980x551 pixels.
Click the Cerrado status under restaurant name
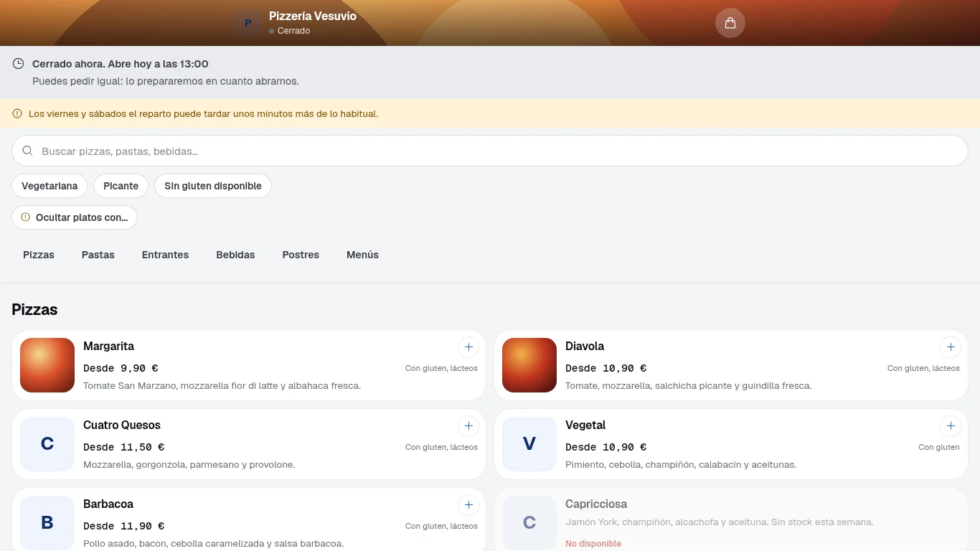[290, 31]
